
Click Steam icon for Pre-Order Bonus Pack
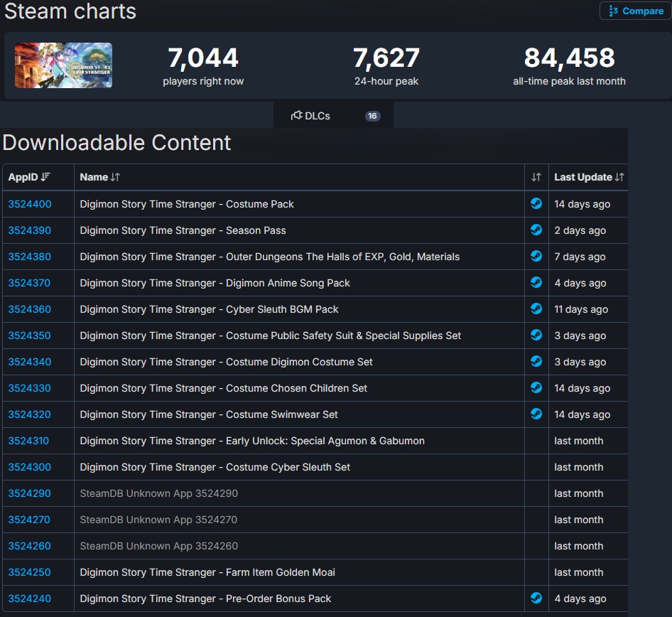536,598
